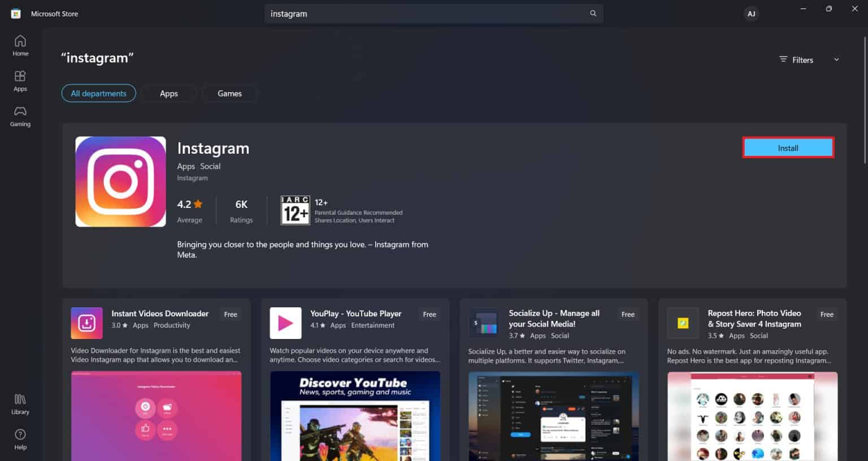
Task: Open Help from the sidebar
Action: (20, 439)
